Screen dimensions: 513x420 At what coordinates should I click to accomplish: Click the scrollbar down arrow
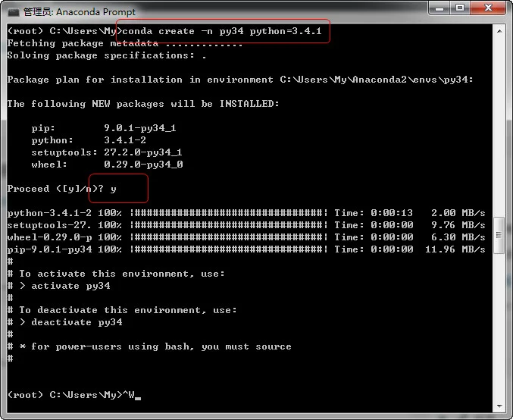pyautogui.click(x=499, y=406)
